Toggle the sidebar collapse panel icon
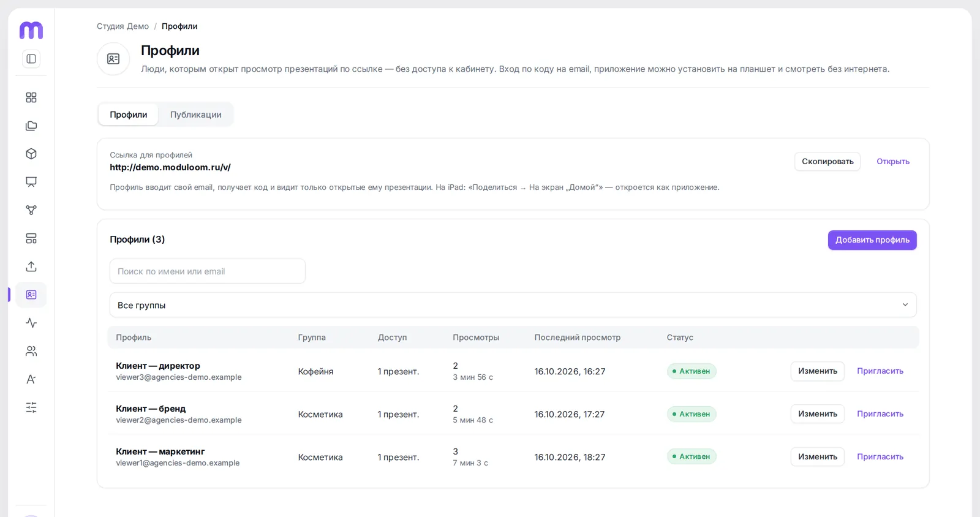 click(x=31, y=59)
